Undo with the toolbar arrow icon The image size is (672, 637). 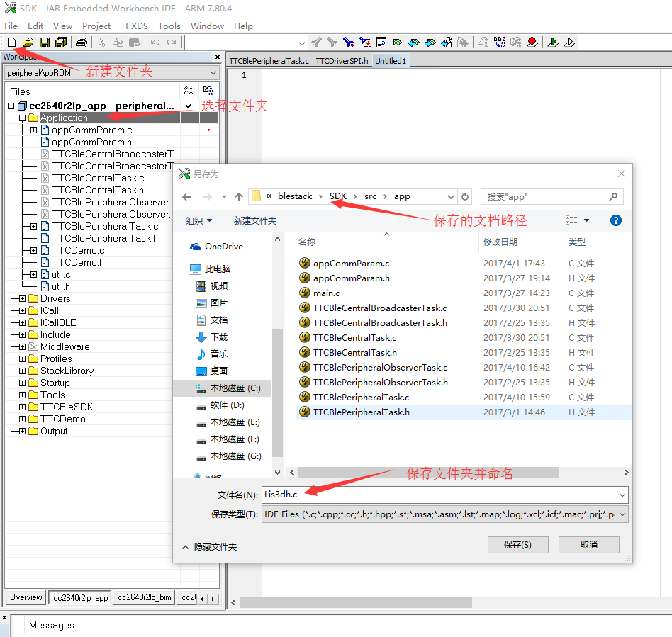click(155, 43)
